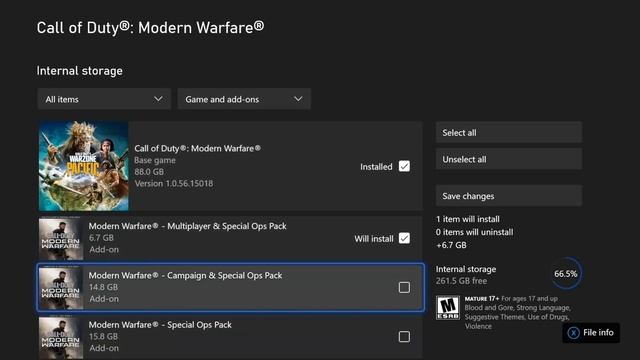The width and height of the screenshot is (640, 360).
Task: Click the 'MATURE 17+' rating text
Action: (482, 299)
